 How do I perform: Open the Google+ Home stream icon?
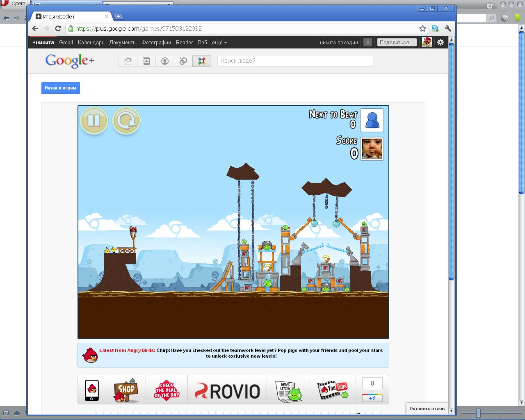pos(128,61)
